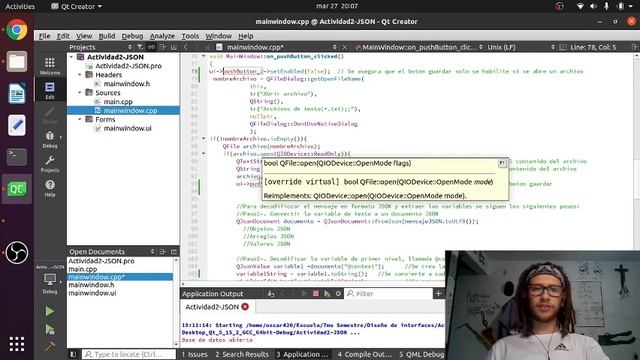This screenshot has height=360, width=640.
Task: Open Application Output settings gear
Action: click(x=338, y=293)
